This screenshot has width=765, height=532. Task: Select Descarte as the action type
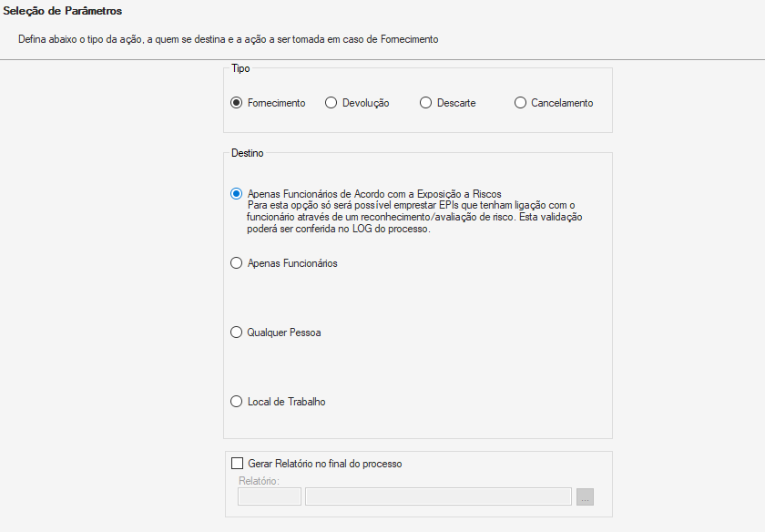point(425,103)
